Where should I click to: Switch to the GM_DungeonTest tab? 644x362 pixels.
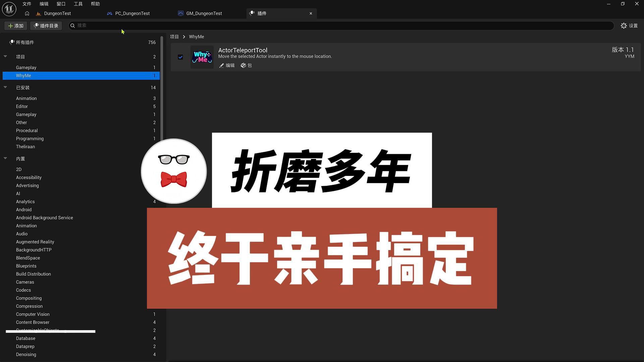coord(204,13)
